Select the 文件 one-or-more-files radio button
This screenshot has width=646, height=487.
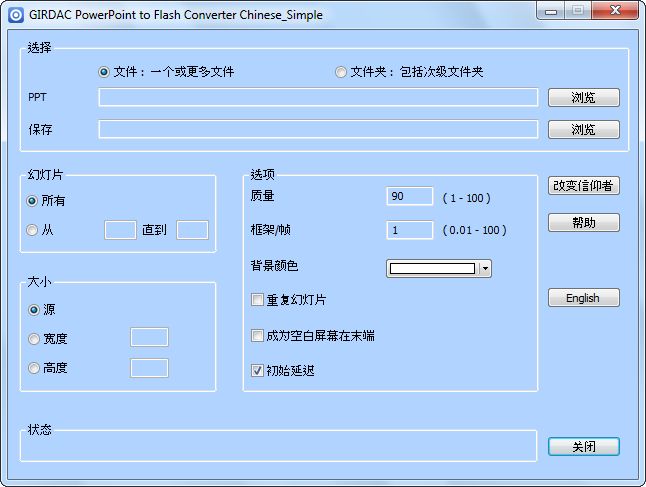104,72
